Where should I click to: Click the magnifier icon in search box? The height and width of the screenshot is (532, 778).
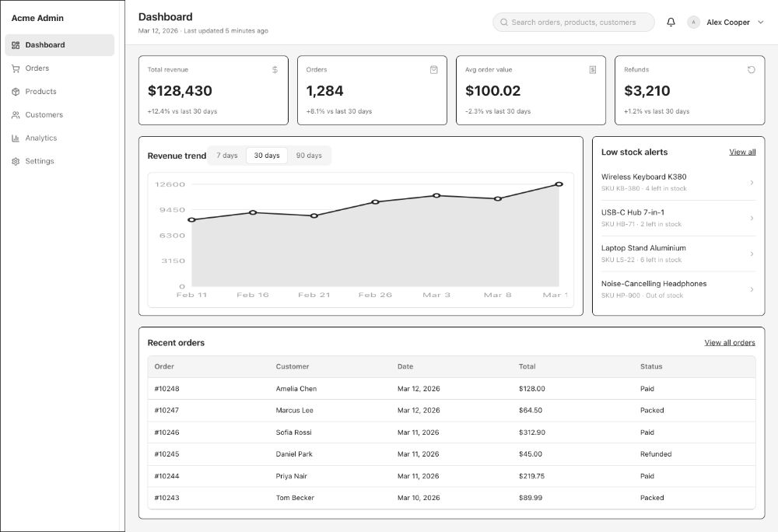(503, 23)
